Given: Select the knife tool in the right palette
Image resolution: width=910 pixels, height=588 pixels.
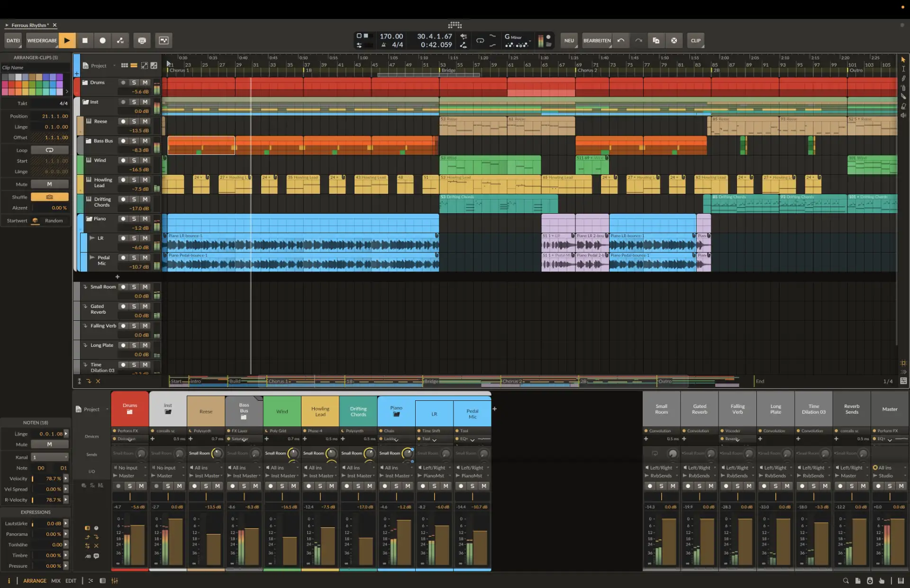Looking at the screenshot, I should click(903, 97).
